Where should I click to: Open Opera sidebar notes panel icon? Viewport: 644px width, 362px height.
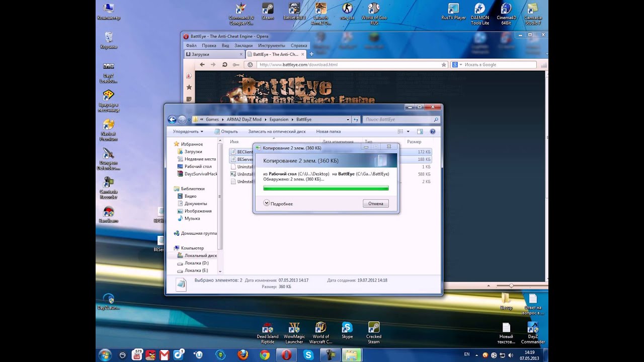[189, 99]
